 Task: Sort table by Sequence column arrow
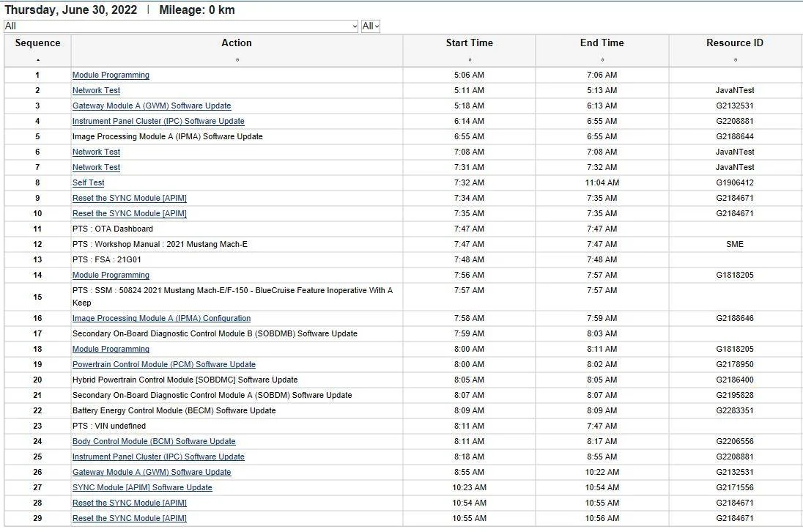[x=38, y=60]
